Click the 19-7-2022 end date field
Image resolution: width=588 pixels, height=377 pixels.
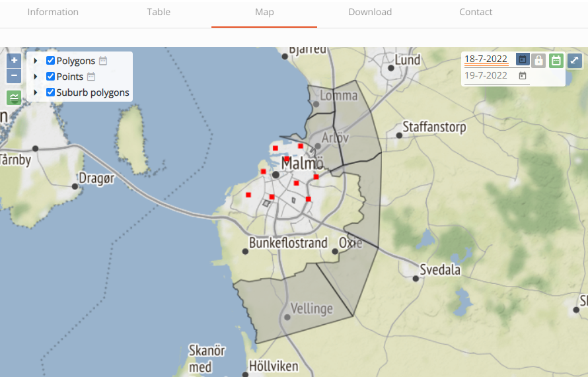click(x=486, y=76)
